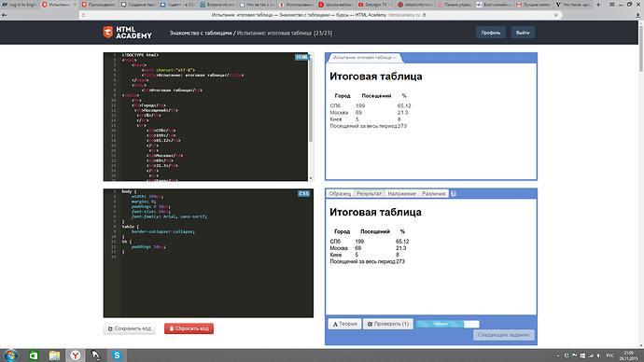Viewport: 644px width, 362px height.
Task: Click the CSS badge in editor
Action: (x=303, y=193)
